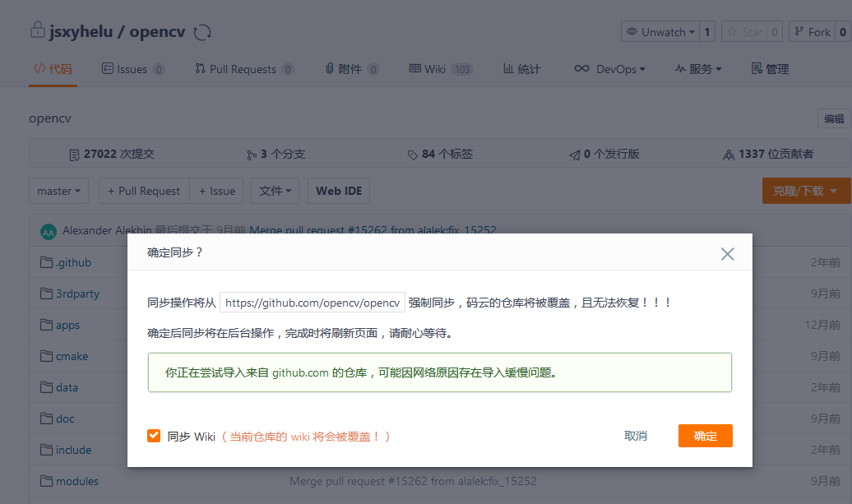Click the .github folder icon
The image size is (852, 504).
pyautogui.click(x=46, y=262)
